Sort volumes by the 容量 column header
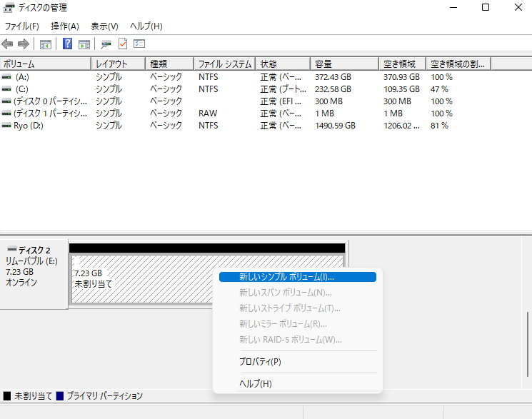This screenshot has width=532, height=419. pos(343,64)
